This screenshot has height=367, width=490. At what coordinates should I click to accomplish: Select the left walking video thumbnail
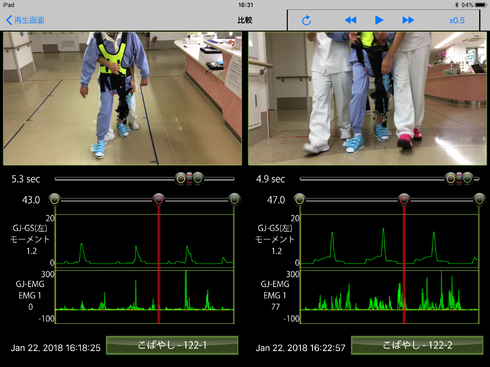click(122, 98)
